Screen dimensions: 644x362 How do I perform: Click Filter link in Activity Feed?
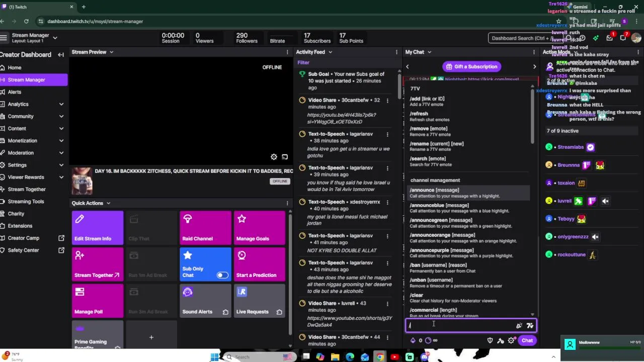[x=303, y=63]
